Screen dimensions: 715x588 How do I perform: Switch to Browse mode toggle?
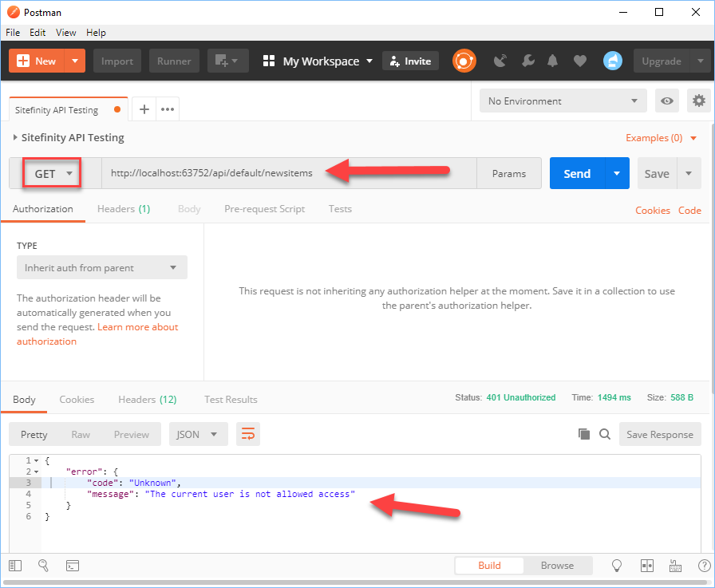[x=557, y=565]
